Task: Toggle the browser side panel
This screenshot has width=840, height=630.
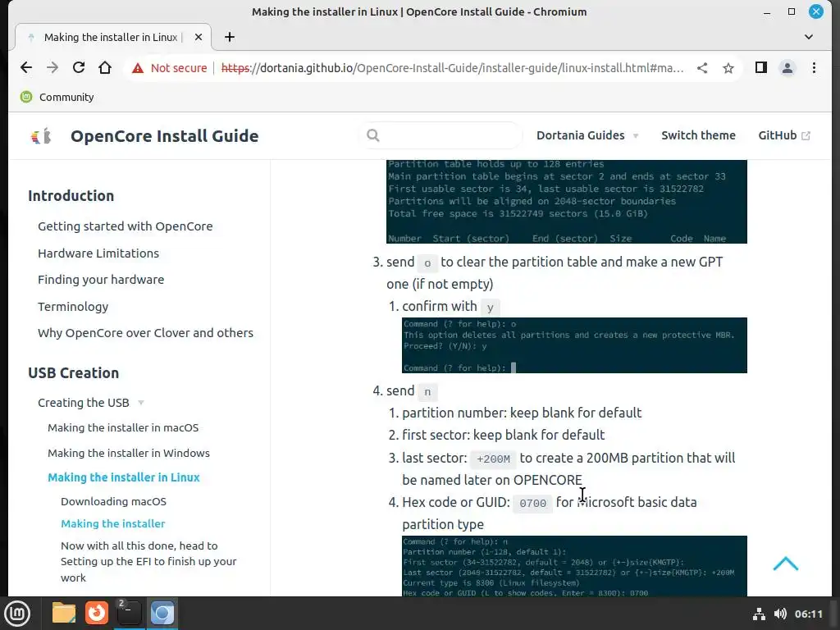Action: pyautogui.click(x=760, y=67)
